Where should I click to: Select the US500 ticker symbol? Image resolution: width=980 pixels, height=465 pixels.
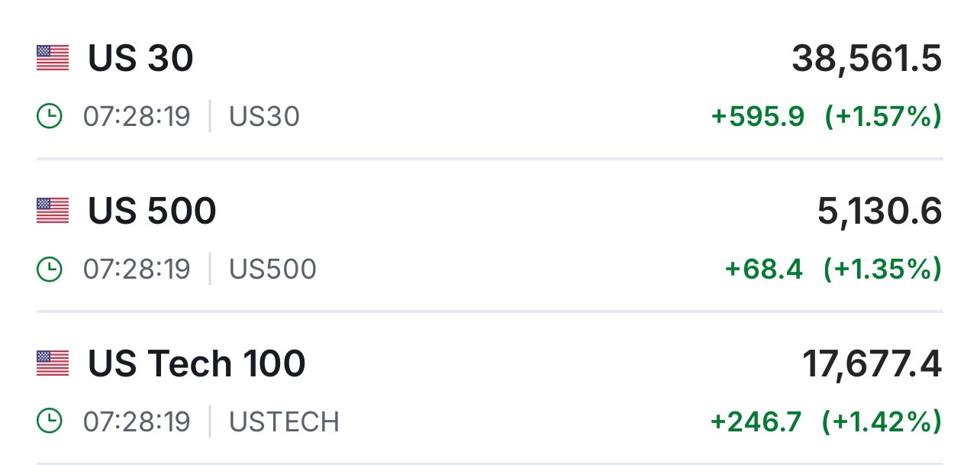pyautogui.click(x=272, y=270)
